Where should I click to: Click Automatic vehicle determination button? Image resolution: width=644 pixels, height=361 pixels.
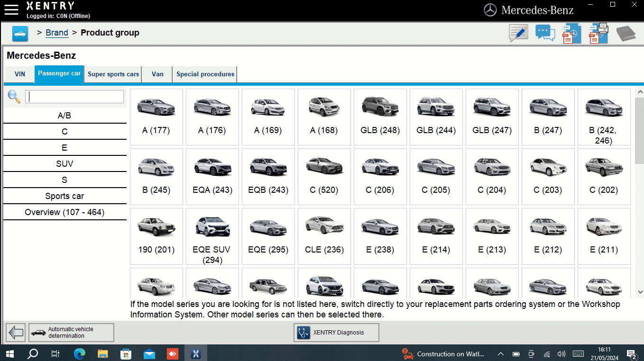click(71, 333)
